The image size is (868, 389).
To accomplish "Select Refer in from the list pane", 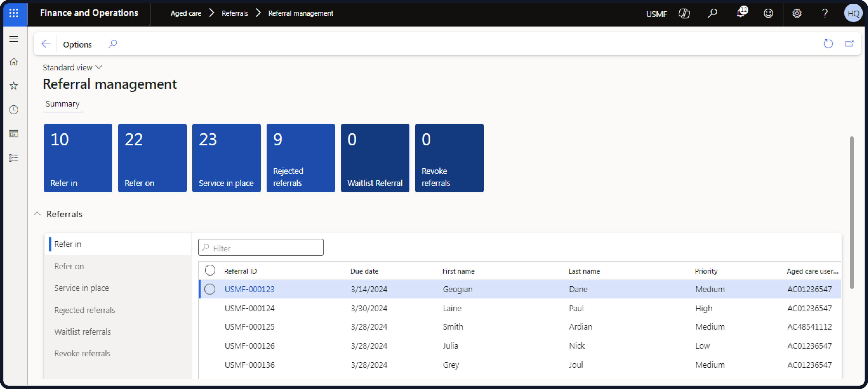I will pyautogui.click(x=118, y=244).
